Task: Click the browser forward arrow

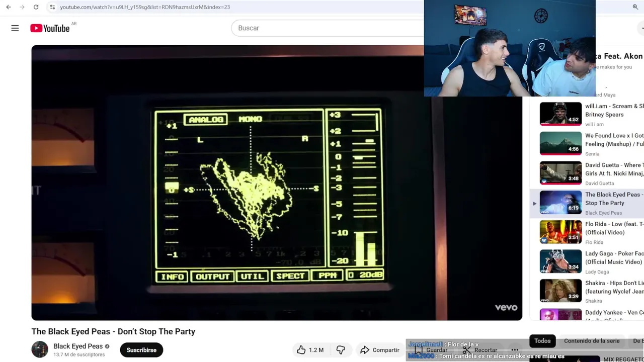Action: tap(22, 7)
